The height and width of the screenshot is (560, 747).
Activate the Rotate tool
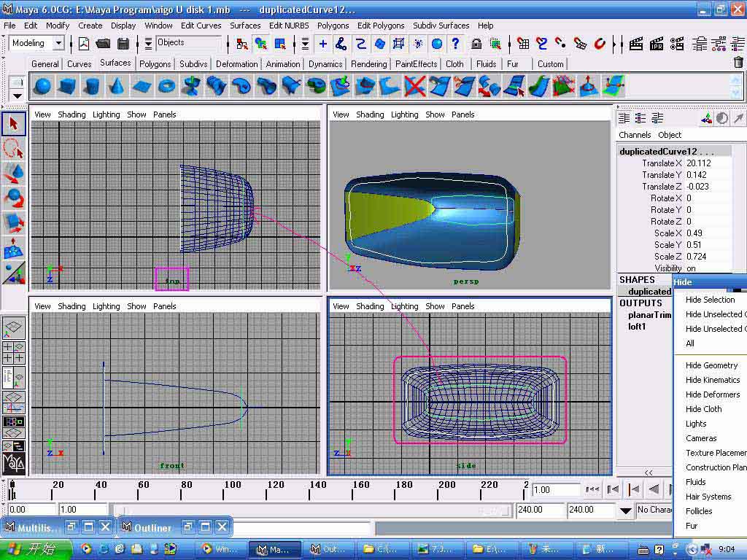pos(13,198)
